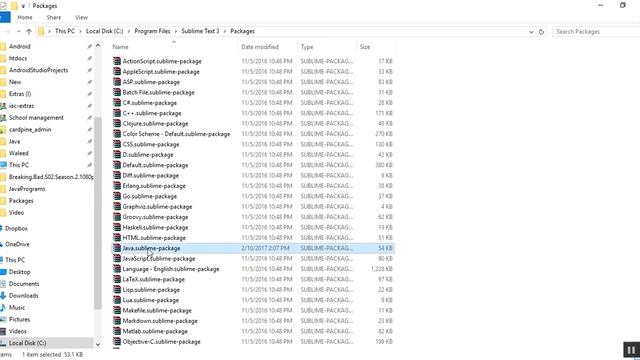Screen dimensions: 640x360
Task: Click the navigation pane scrollbar thumb
Action: click(x=98, y=213)
